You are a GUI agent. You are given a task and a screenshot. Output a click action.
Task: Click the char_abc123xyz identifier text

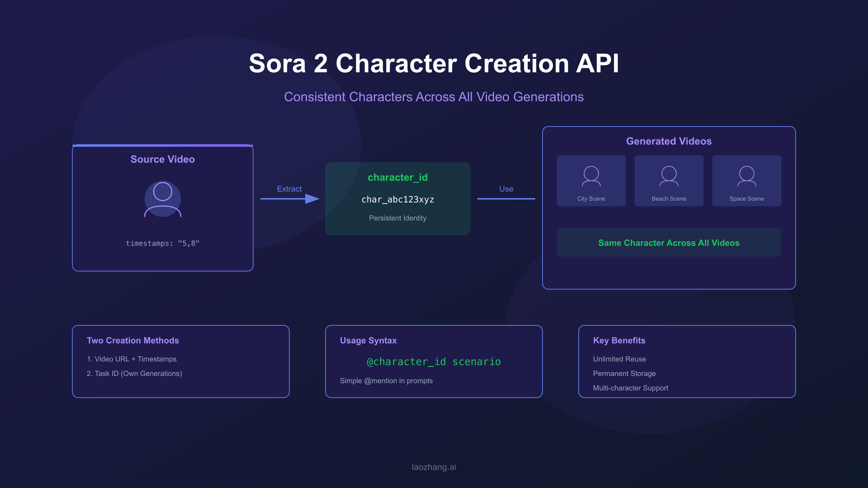398,199
